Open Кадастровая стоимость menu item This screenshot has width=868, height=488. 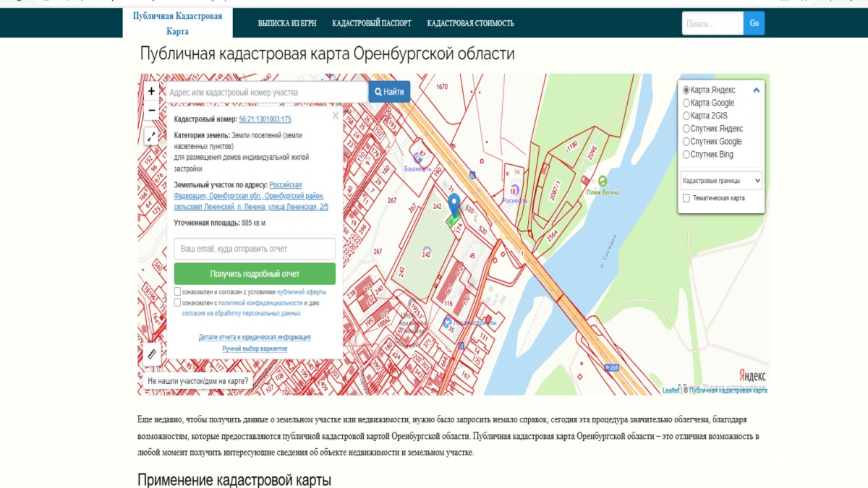470,23
